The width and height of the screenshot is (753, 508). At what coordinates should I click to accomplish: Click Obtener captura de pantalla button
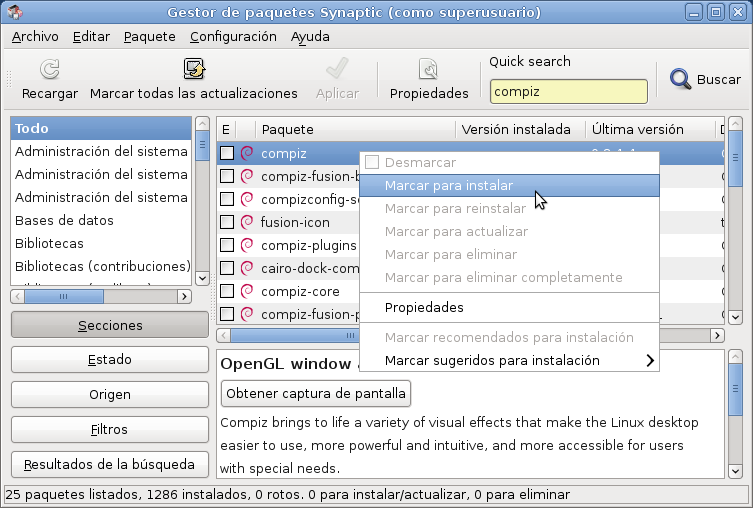pos(316,394)
